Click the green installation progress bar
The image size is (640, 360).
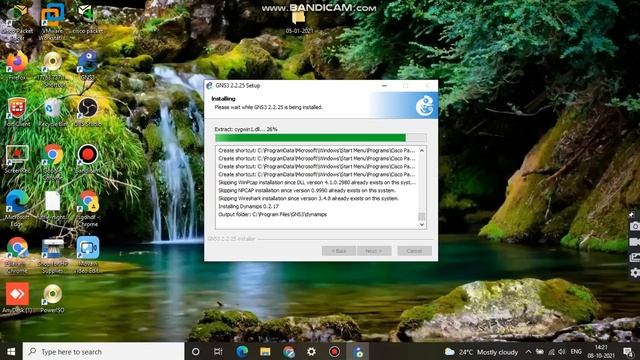click(320, 138)
